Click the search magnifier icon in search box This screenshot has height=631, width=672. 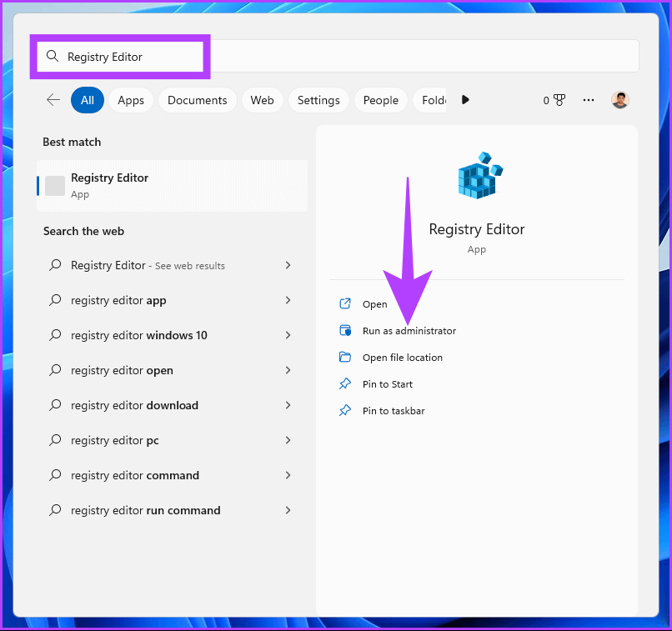coord(53,56)
